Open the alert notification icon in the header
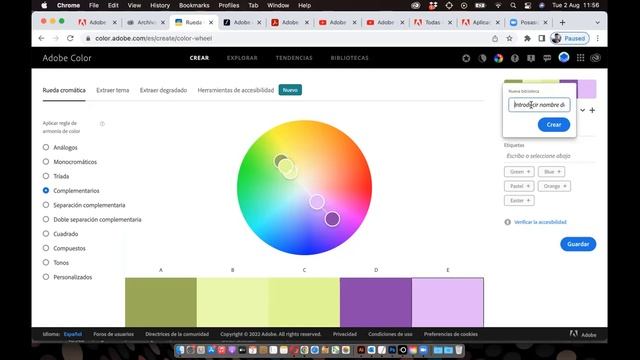The height and width of the screenshot is (360, 640). 531,58
